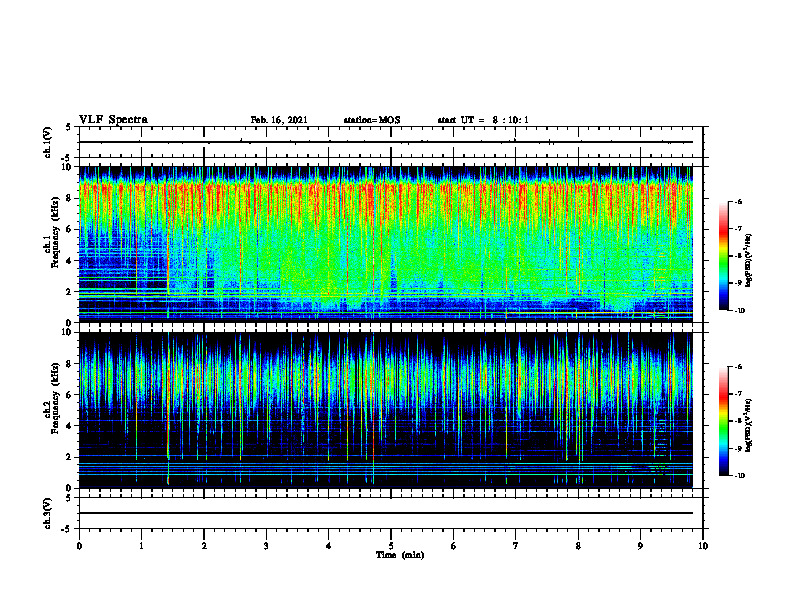Click the ch.3 voltage waveform trace
The width and height of the screenshot is (792, 612).
click(386, 513)
